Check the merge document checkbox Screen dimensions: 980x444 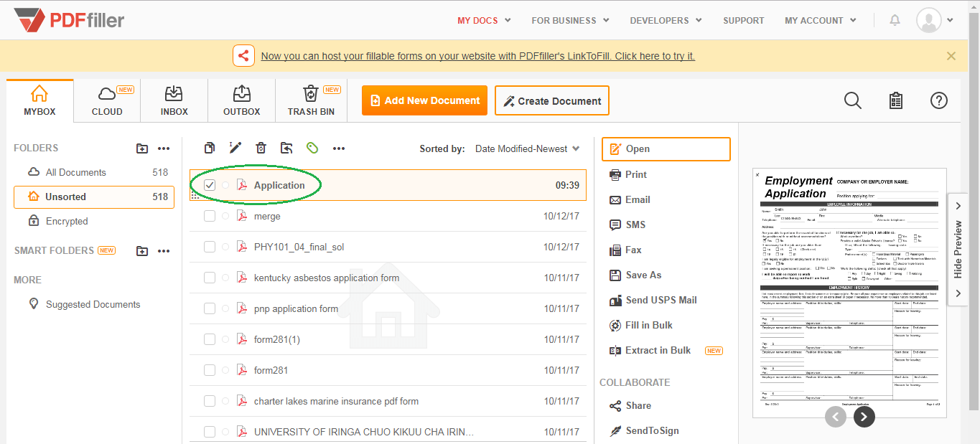click(x=210, y=216)
